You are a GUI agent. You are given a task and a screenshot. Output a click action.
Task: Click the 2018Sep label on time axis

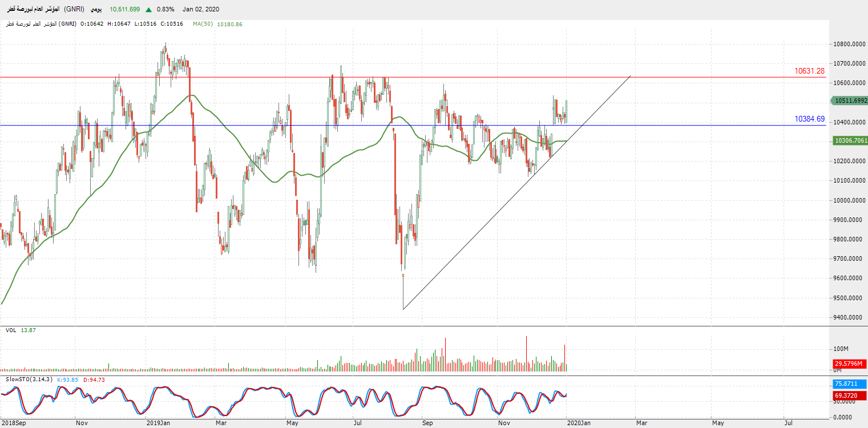pyautogui.click(x=14, y=423)
